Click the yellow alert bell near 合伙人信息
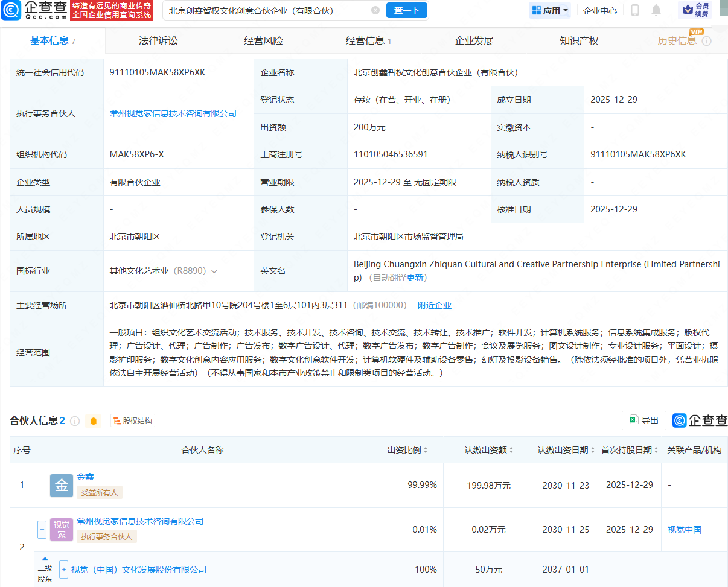728x587 pixels. click(x=94, y=420)
